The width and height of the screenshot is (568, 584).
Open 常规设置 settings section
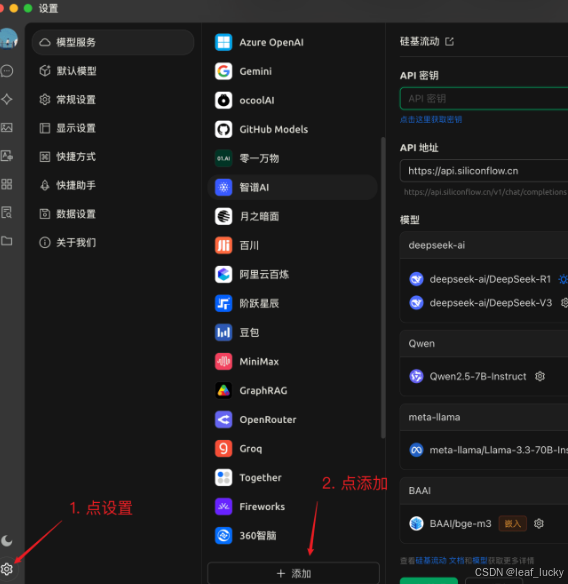pos(113,99)
